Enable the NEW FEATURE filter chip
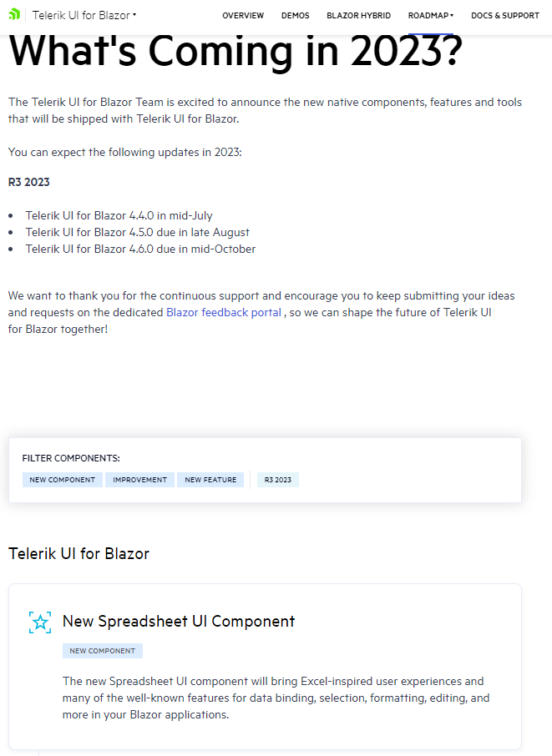Viewport: 552px width, 756px height. click(210, 480)
